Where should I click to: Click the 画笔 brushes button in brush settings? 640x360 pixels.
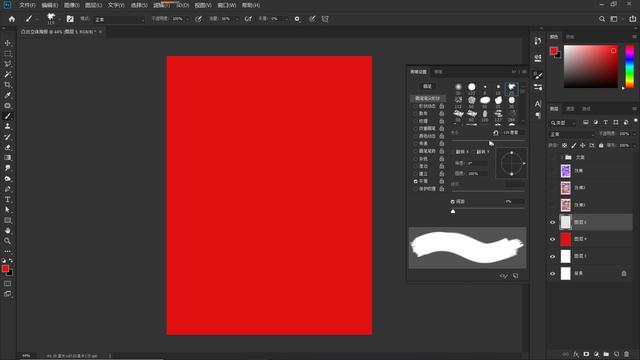[427, 86]
